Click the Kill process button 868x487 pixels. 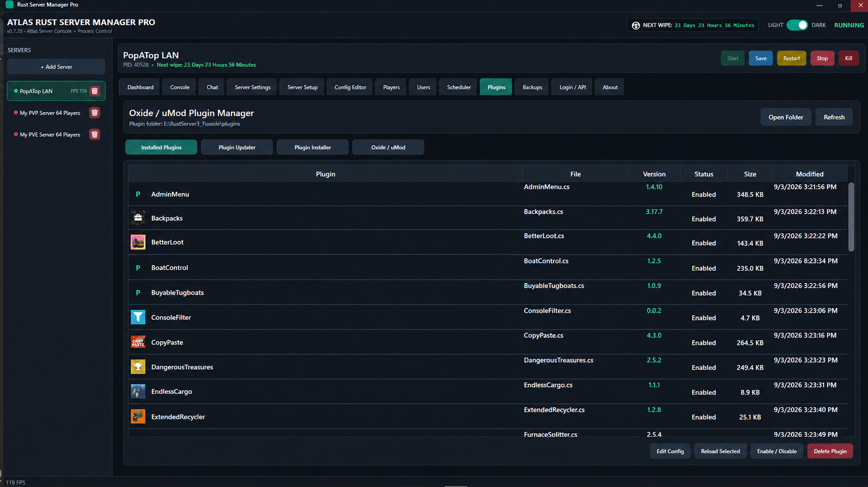(x=848, y=58)
